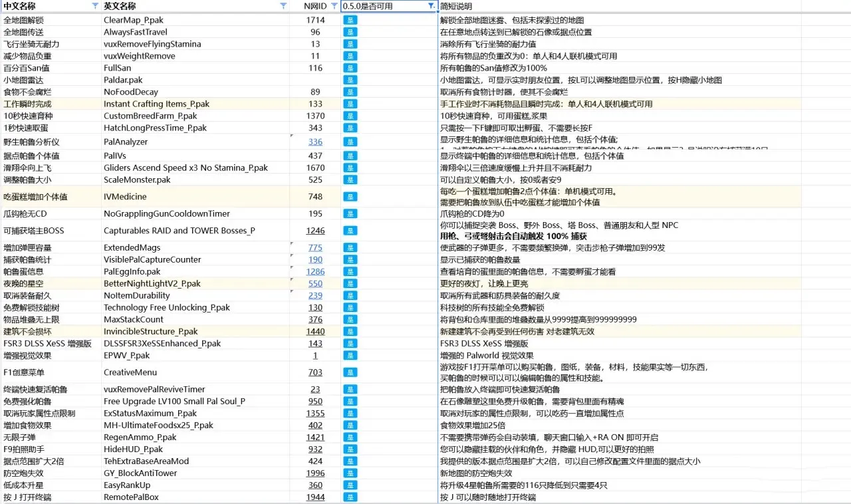Select the ScaleMonster.pak cell

click(x=195, y=180)
